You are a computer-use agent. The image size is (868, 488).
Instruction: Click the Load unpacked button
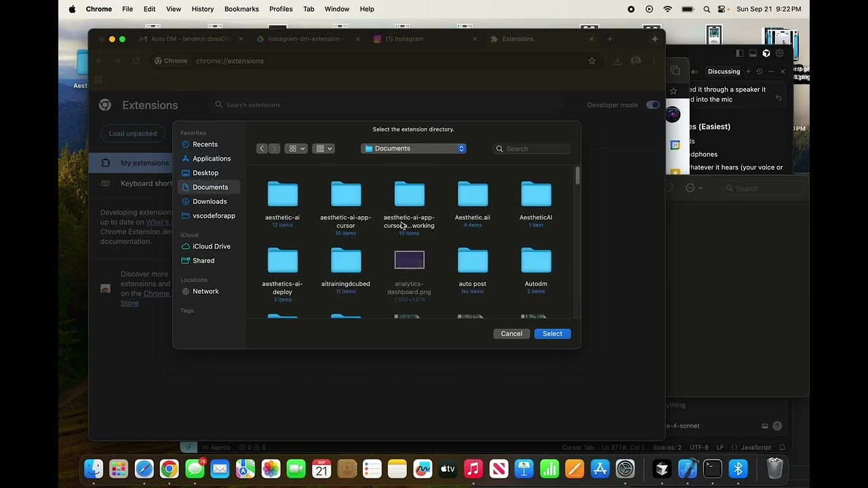point(133,134)
